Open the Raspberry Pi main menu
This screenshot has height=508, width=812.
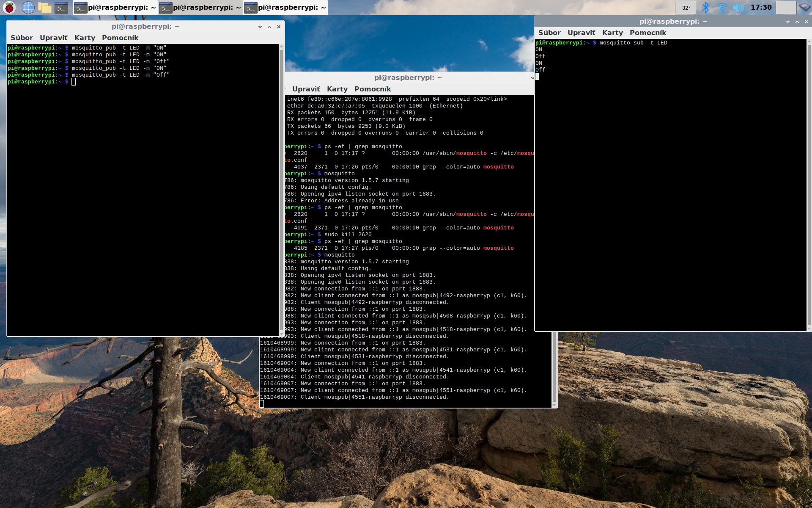tap(9, 7)
